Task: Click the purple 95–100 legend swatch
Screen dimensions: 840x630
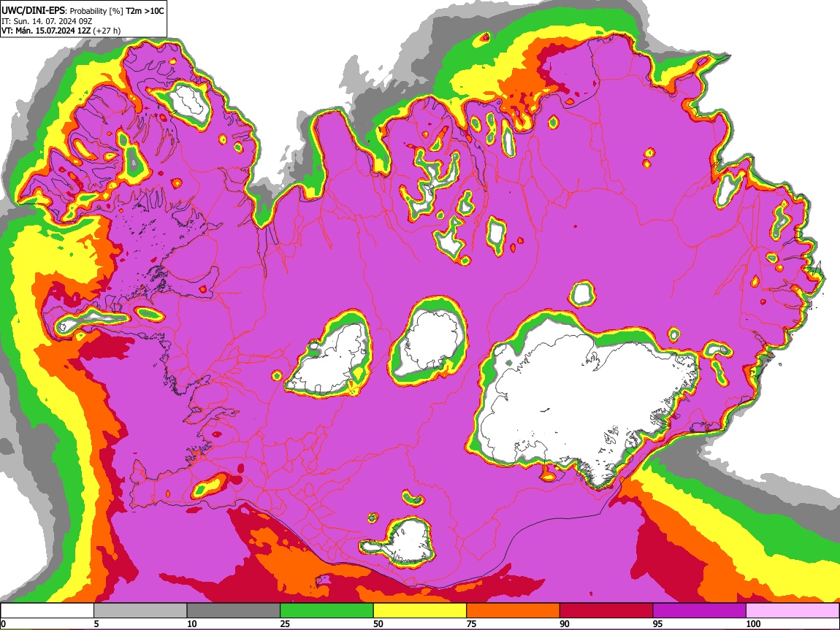Action: [700, 610]
